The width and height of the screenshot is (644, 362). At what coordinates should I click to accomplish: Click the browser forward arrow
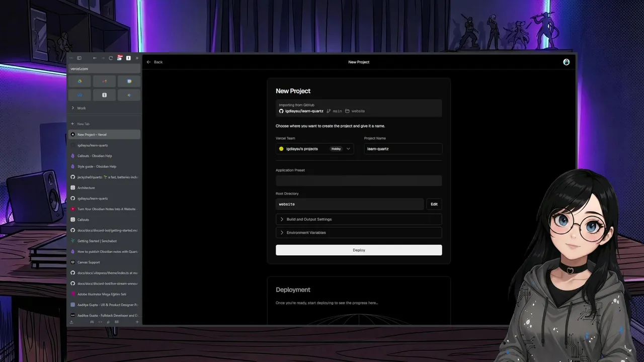coord(103,58)
